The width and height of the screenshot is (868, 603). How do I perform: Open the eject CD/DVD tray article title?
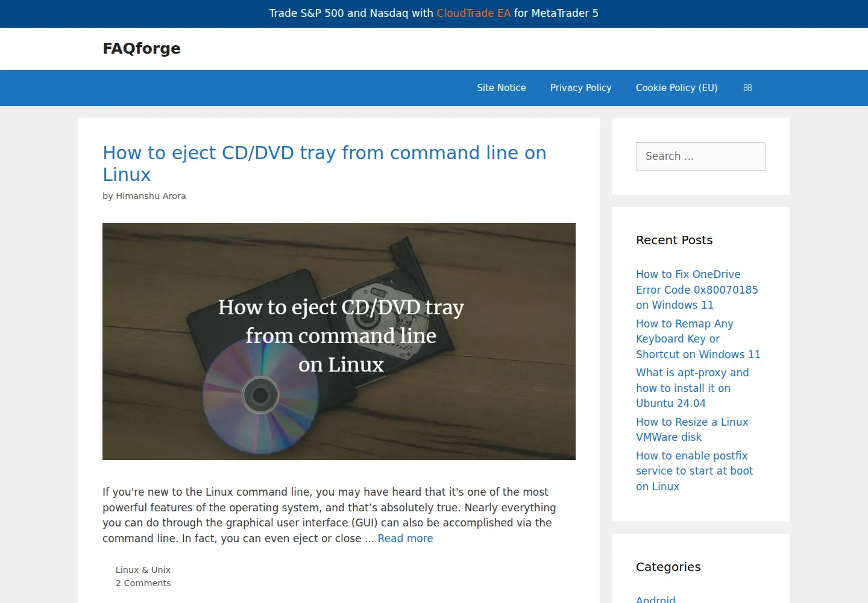click(x=324, y=163)
